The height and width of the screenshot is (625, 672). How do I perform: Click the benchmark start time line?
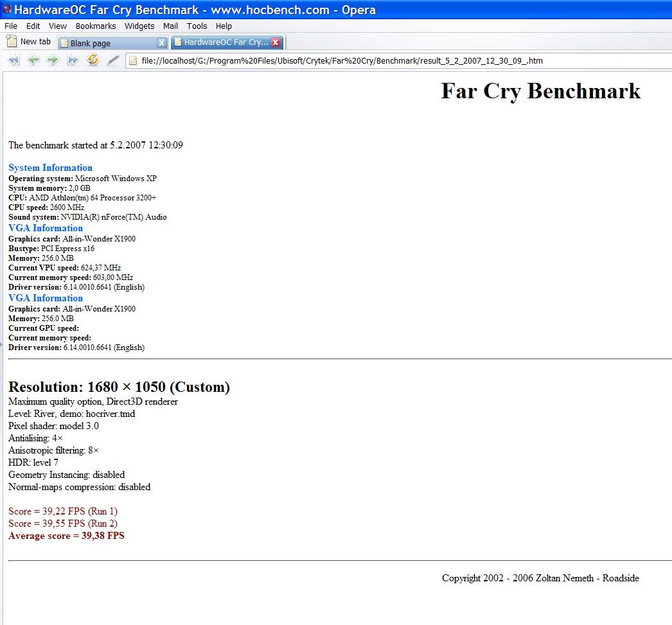(x=96, y=145)
